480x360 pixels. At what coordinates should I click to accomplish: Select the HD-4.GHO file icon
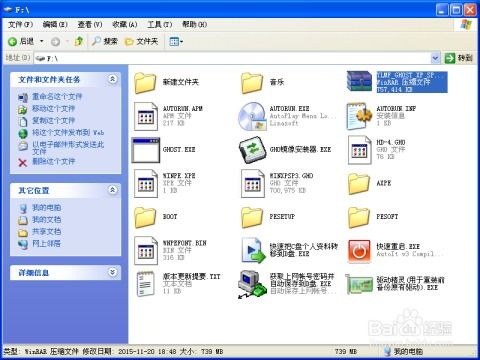pyautogui.click(x=360, y=150)
